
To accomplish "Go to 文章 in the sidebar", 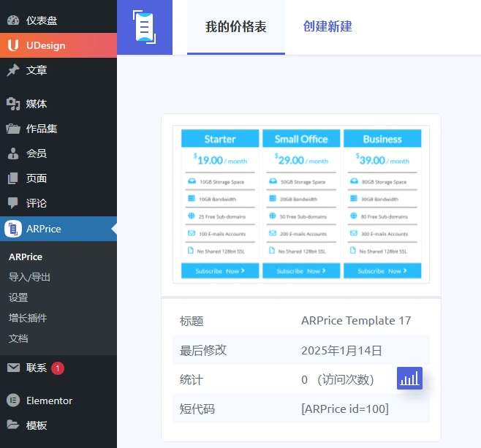I will [x=58, y=70].
